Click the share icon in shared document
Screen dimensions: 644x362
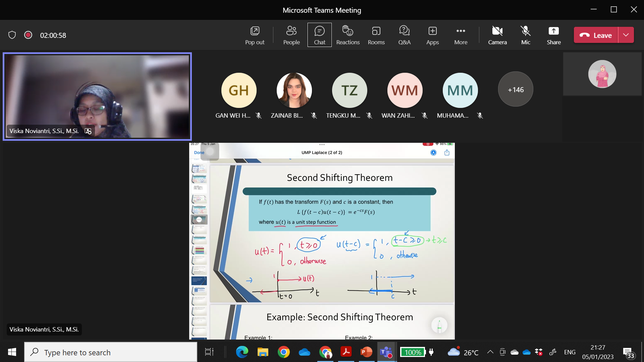tap(447, 153)
